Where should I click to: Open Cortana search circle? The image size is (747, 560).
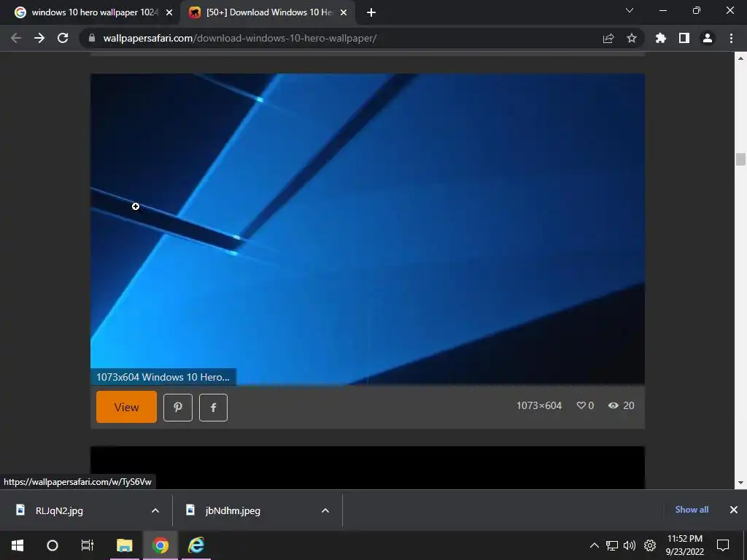[53, 545]
